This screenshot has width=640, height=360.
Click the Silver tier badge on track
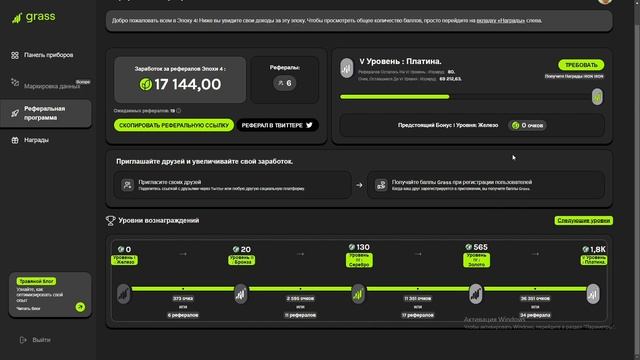tap(358, 294)
